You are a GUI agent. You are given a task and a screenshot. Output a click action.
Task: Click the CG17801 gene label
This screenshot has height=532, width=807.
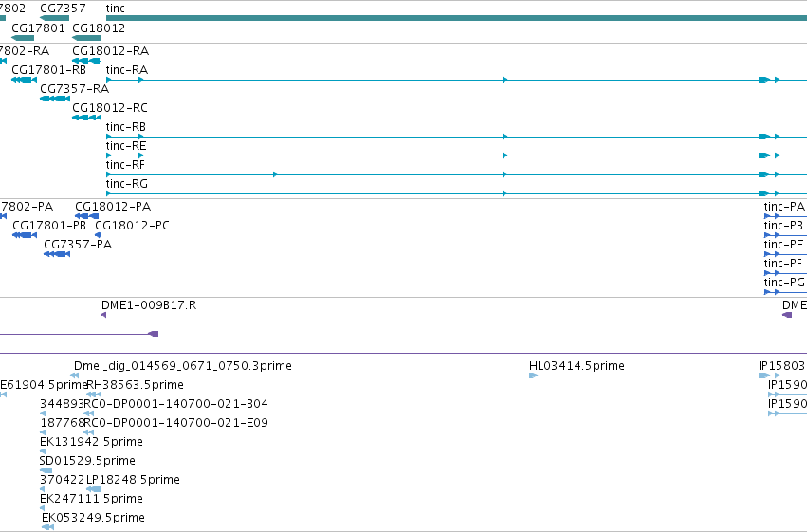(x=38, y=28)
